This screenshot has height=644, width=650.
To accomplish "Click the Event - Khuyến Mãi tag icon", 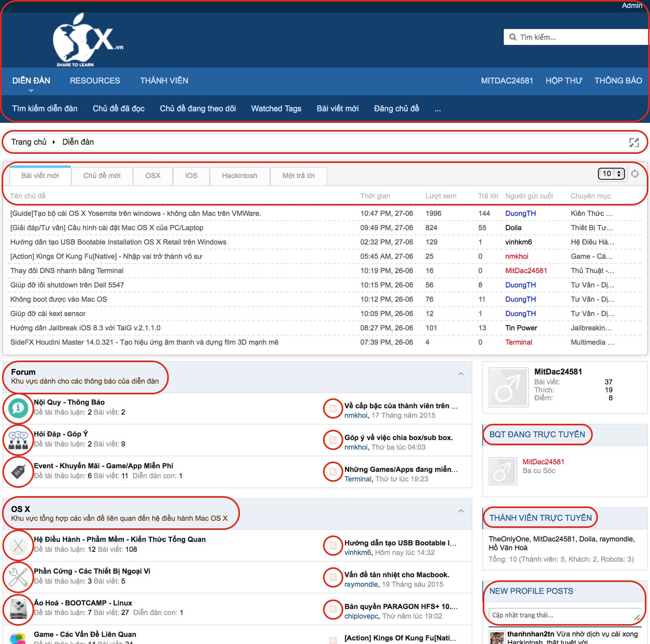I will (18, 471).
